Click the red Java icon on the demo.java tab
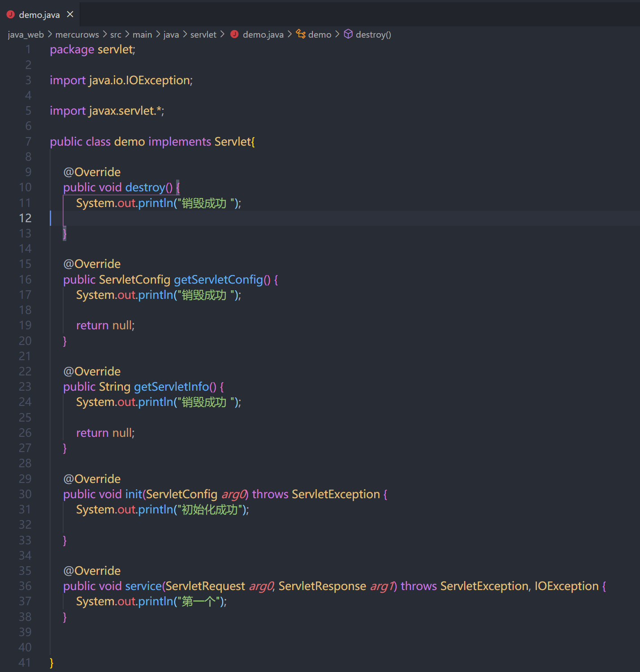Viewport: 640px width, 672px height. (x=10, y=14)
